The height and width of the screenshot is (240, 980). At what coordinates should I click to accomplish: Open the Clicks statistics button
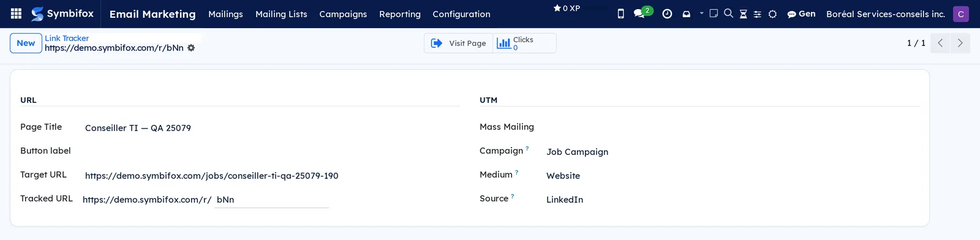(524, 43)
